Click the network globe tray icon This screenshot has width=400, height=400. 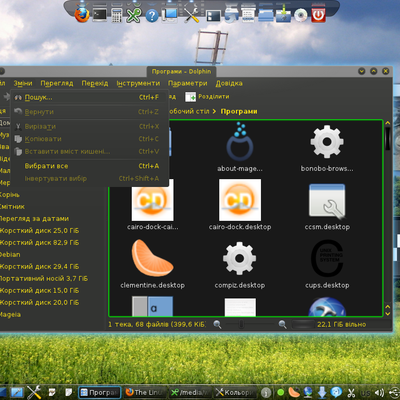tap(308, 392)
